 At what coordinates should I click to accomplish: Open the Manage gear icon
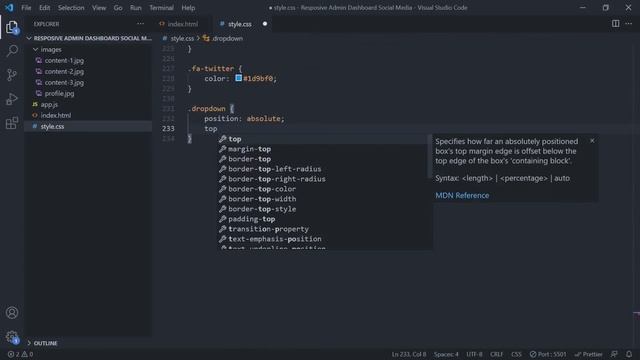12,337
